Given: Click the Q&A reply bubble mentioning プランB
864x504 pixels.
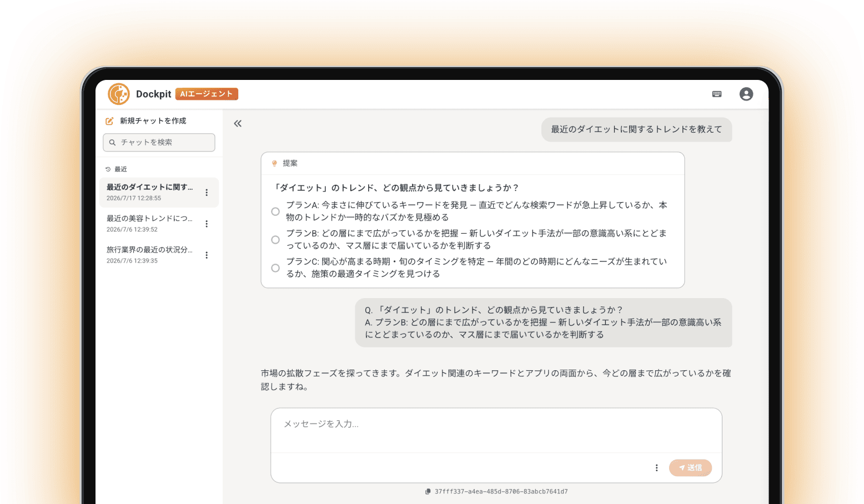Looking at the screenshot, I should click(x=544, y=322).
